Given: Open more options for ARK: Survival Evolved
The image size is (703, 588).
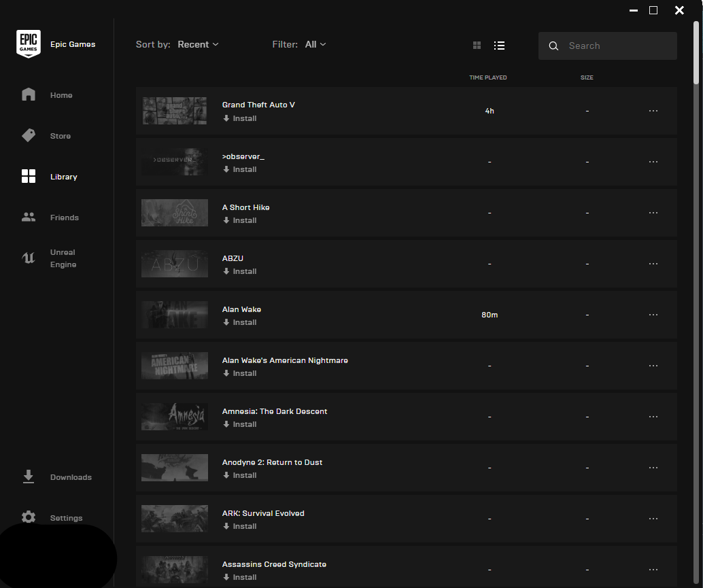Looking at the screenshot, I should pos(653,519).
